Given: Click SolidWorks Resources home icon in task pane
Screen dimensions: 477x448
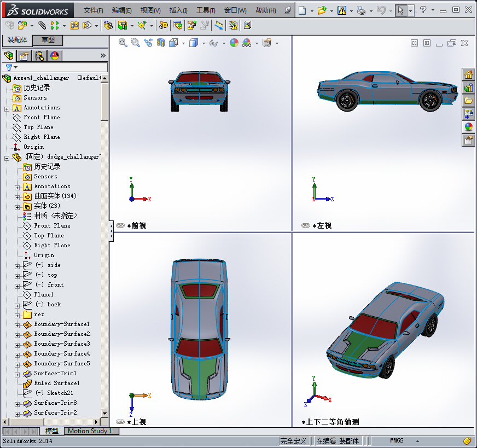Looking at the screenshot, I should [468, 74].
